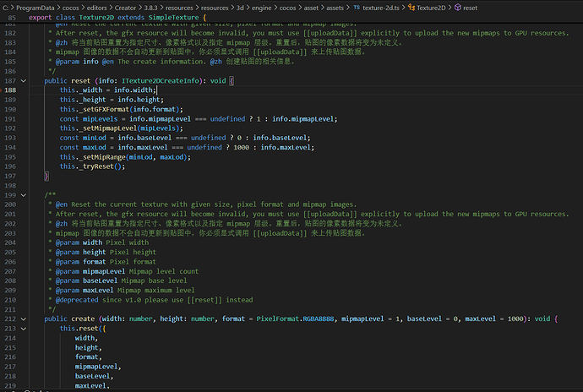Open the ProgramData breadcrumb folder
The width and height of the screenshot is (583, 392).
(x=33, y=7)
